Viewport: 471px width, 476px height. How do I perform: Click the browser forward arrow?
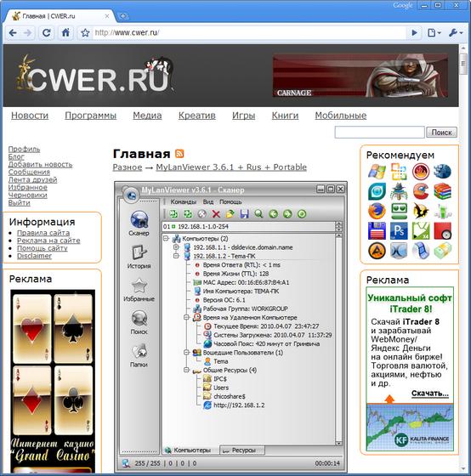point(28,33)
